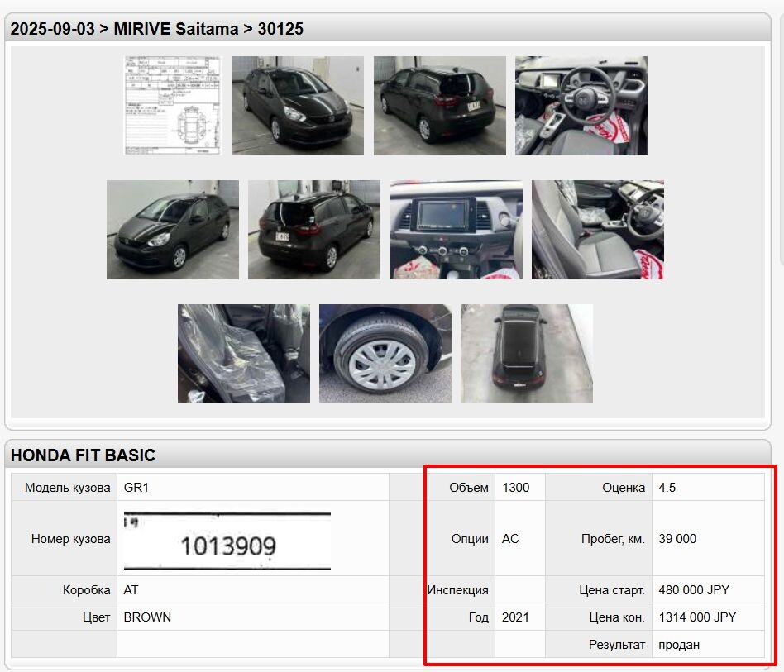Click the Инспекция label
The image size is (784, 672).
(x=458, y=590)
